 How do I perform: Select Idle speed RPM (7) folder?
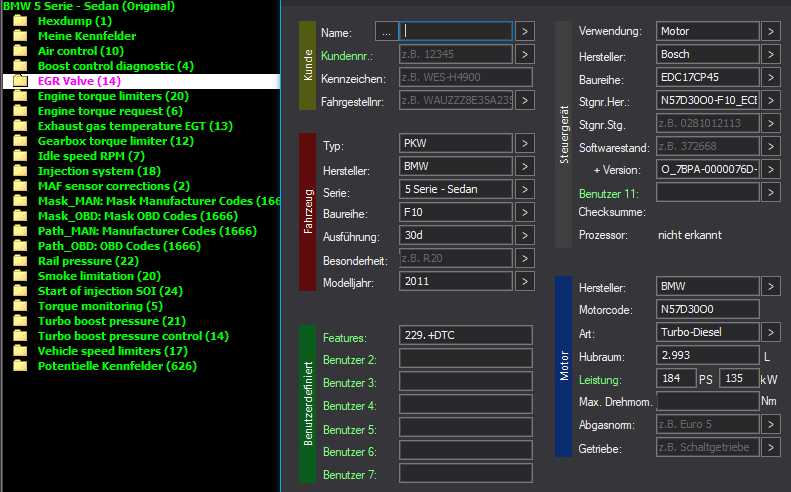pyautogui.click(x=91, y=156)
